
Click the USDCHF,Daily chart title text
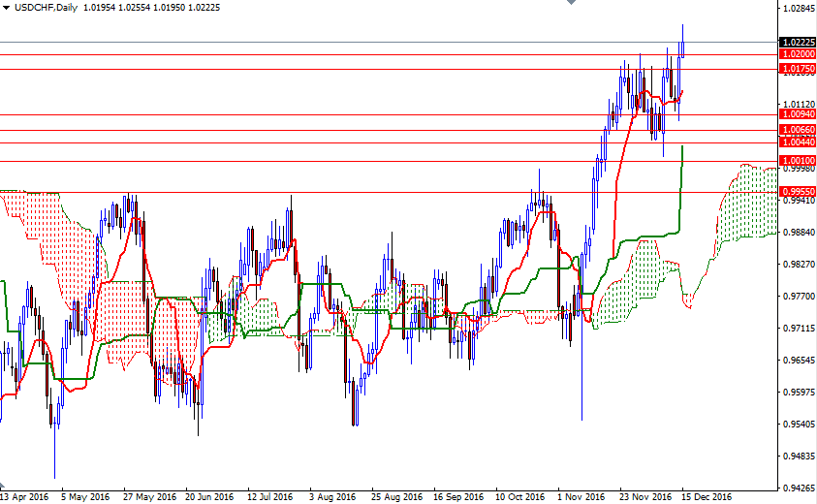point(46,8)
